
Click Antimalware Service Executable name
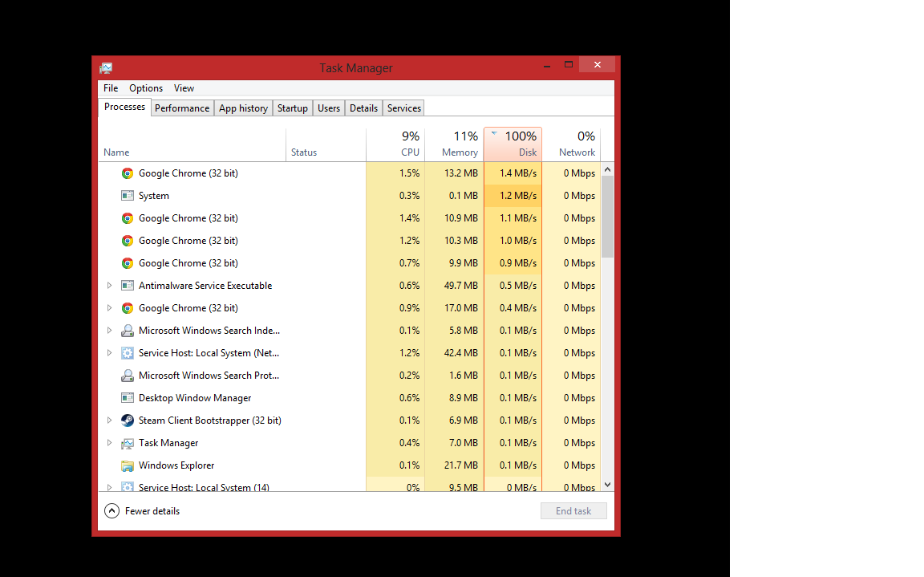coord(205,285)
